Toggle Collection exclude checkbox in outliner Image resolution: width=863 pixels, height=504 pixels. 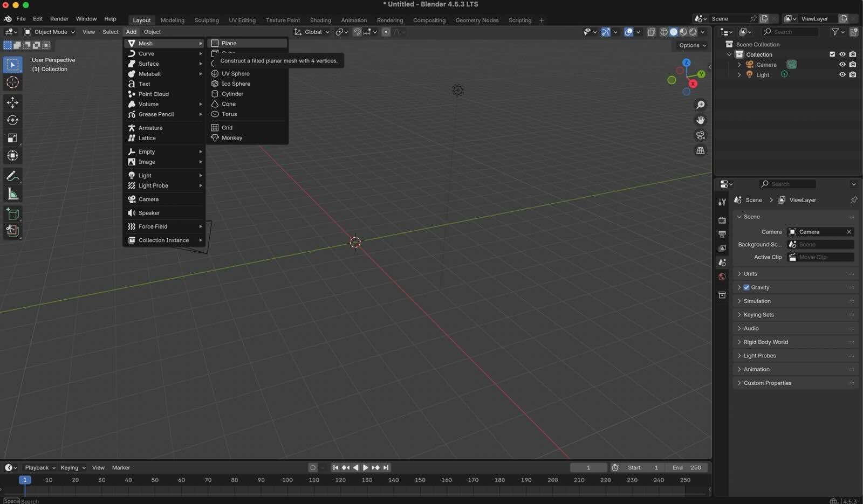pyautogui.click(x=832, y=54)
